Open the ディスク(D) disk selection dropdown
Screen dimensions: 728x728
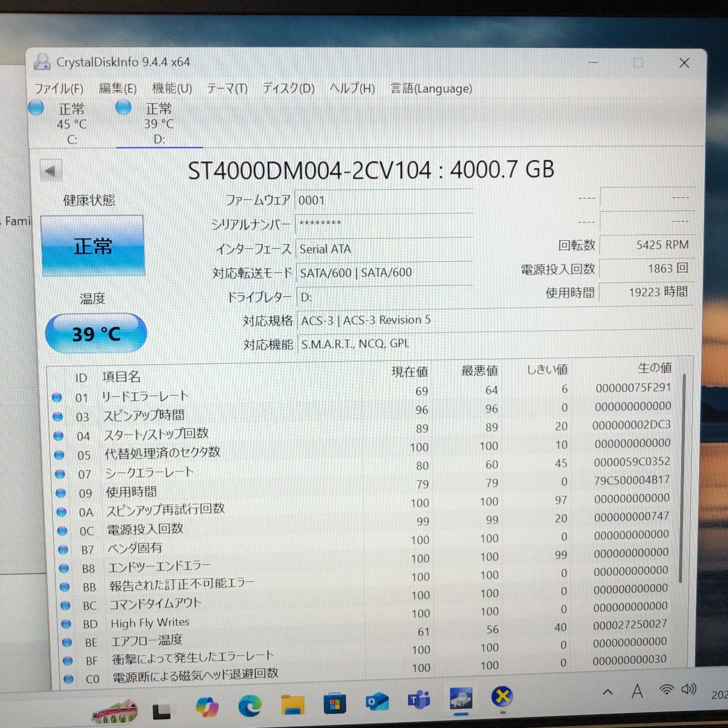pos(288,89)
